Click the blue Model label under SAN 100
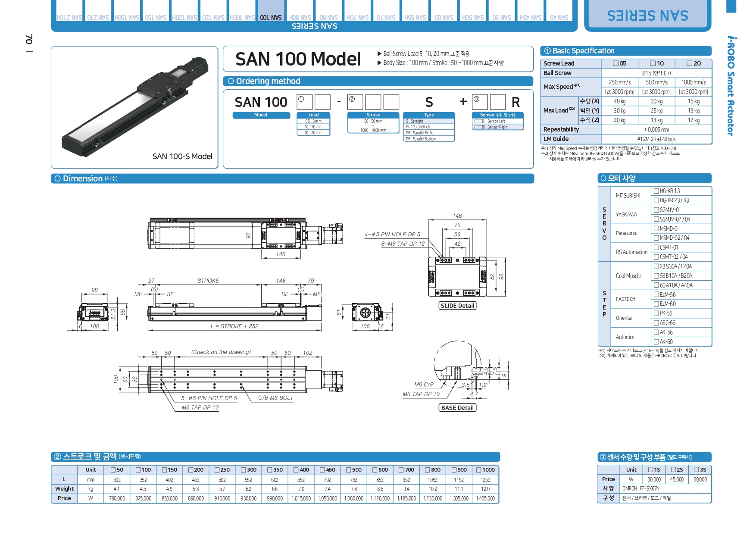 (x=261, y=115)
